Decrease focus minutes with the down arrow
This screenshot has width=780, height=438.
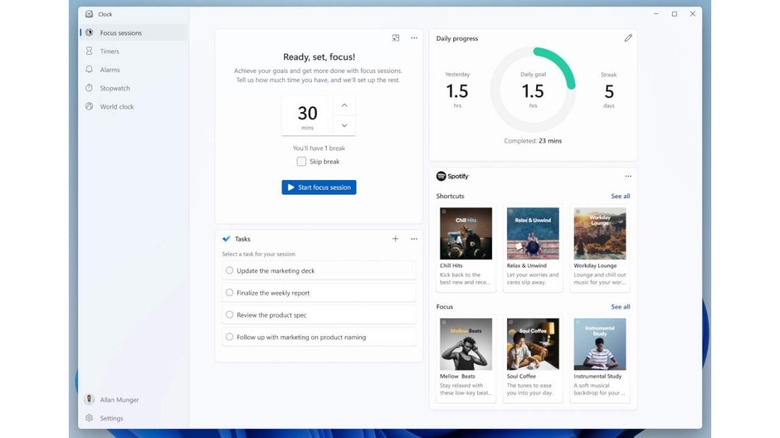(344, 125)
